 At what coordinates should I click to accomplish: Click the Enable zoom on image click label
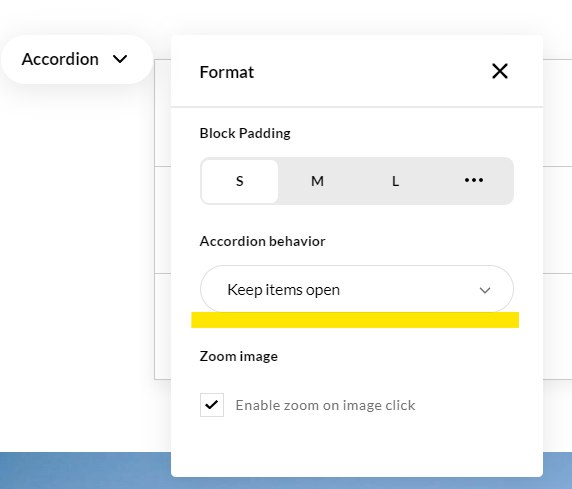tap(325, 405)
